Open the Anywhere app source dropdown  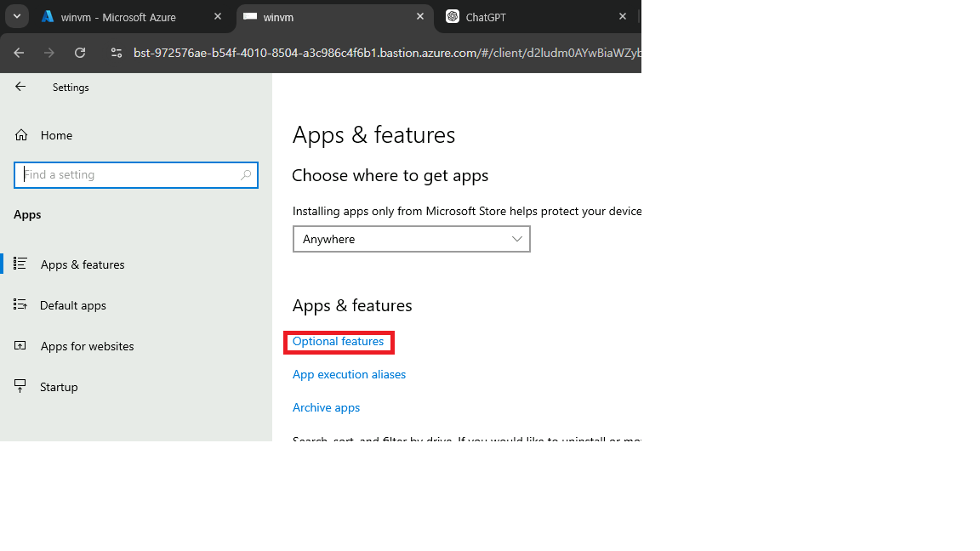411,239
